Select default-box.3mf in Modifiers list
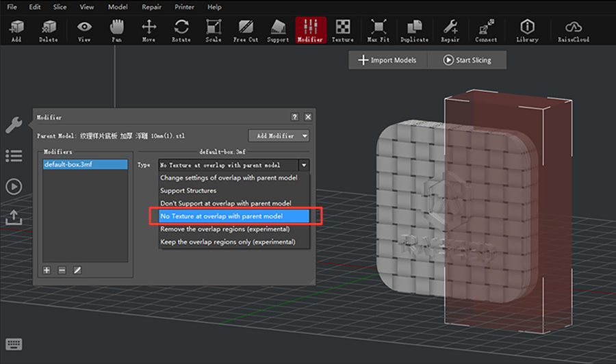Screen dimensions: 616x364 pyautogui.click(x=85, y=164)
